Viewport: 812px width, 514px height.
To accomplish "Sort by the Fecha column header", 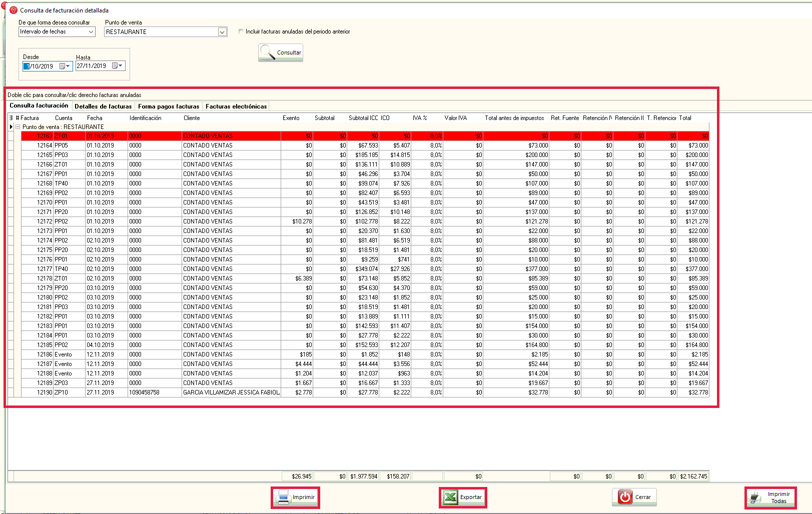I will [95, 118].
